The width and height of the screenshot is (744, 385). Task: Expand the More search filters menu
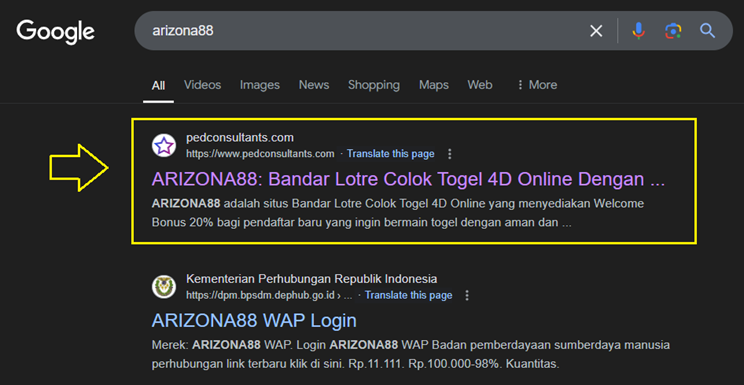537,85
